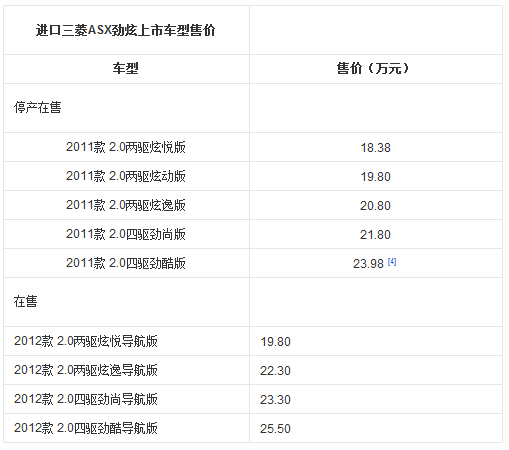
Task: Select the 在售 section label
Action: 25,301
